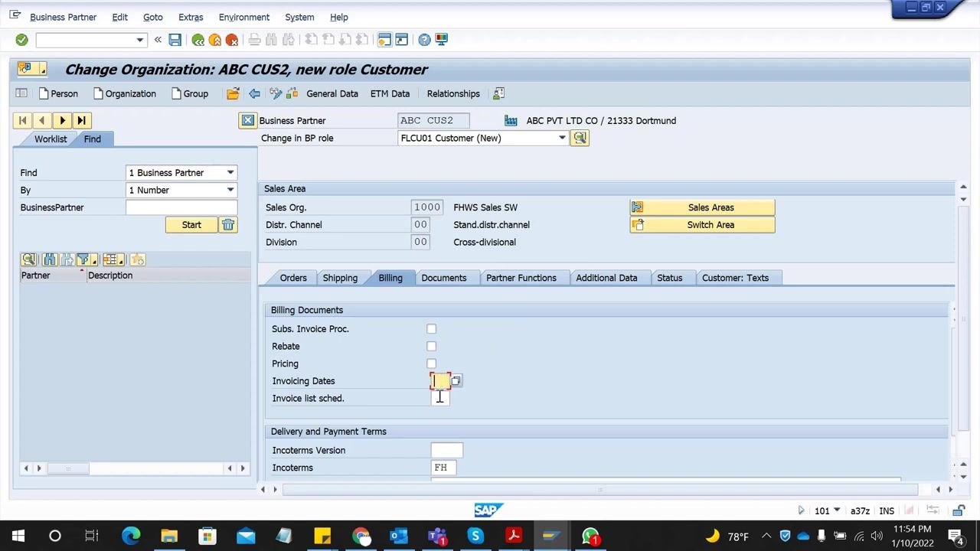Image resolution: width=980 pixels, height=551 pixels.
Task: Click the Switch Area button
Action: pos(703,225)
